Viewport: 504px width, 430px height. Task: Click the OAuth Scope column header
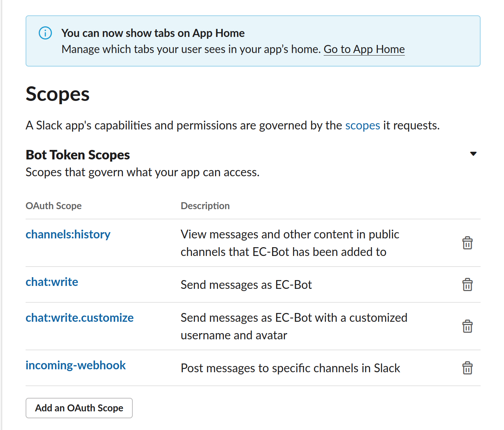coord(54,206)
